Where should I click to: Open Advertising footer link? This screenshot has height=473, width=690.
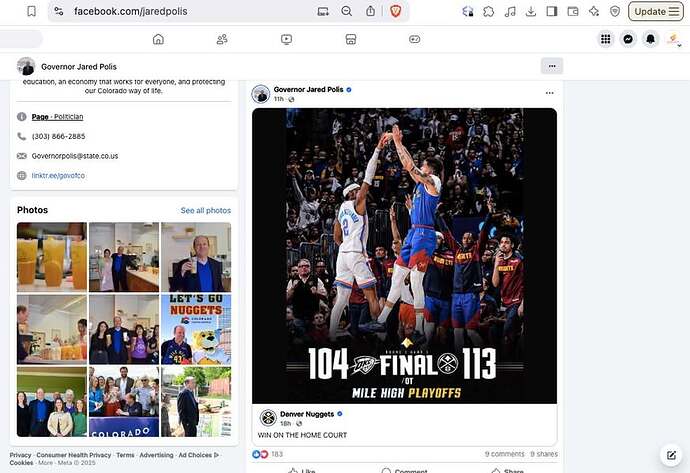point(156,455)
